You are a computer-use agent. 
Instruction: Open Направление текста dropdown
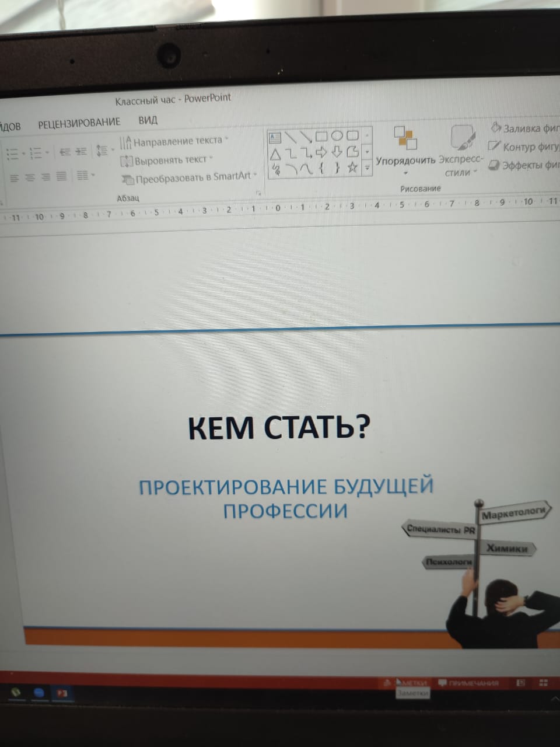click(x=174, y=141)
